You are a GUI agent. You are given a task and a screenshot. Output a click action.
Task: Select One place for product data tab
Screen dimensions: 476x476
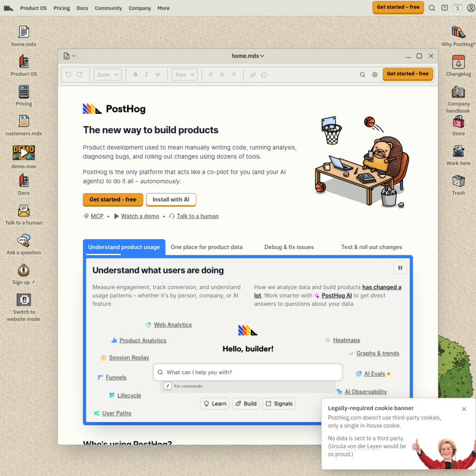[x=206, y=247]
